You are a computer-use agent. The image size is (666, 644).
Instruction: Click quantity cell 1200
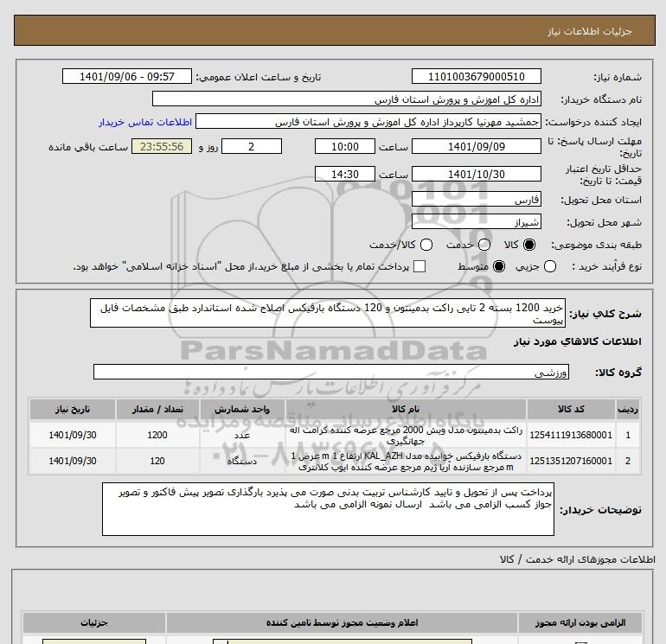coord(157,435)
